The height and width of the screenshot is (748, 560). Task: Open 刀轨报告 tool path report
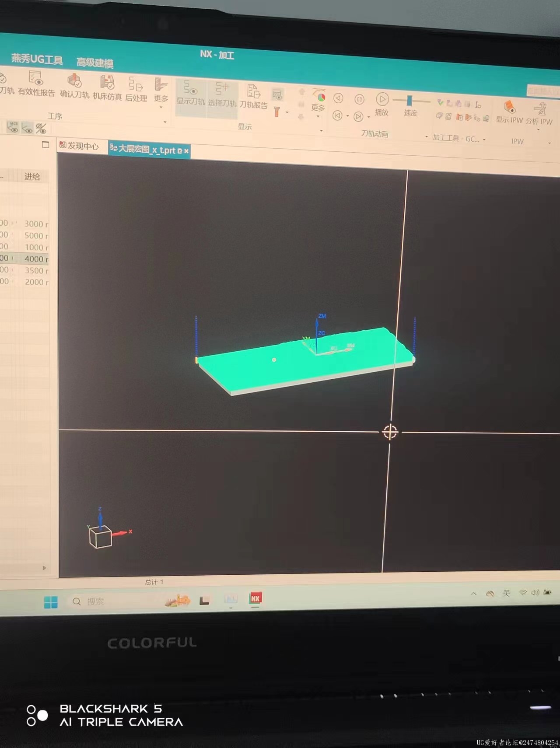254,96
